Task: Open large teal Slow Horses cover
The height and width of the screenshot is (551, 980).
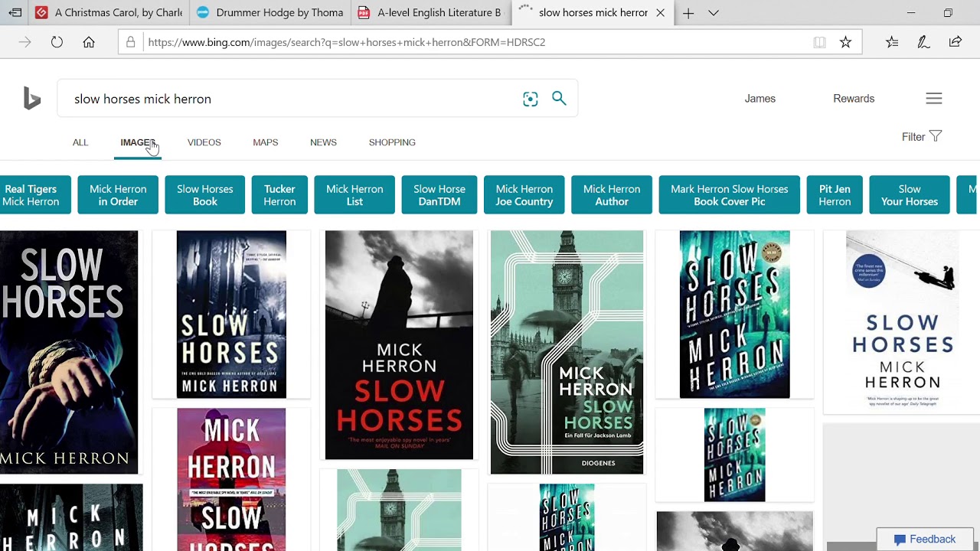Action: tap(734, 315)
